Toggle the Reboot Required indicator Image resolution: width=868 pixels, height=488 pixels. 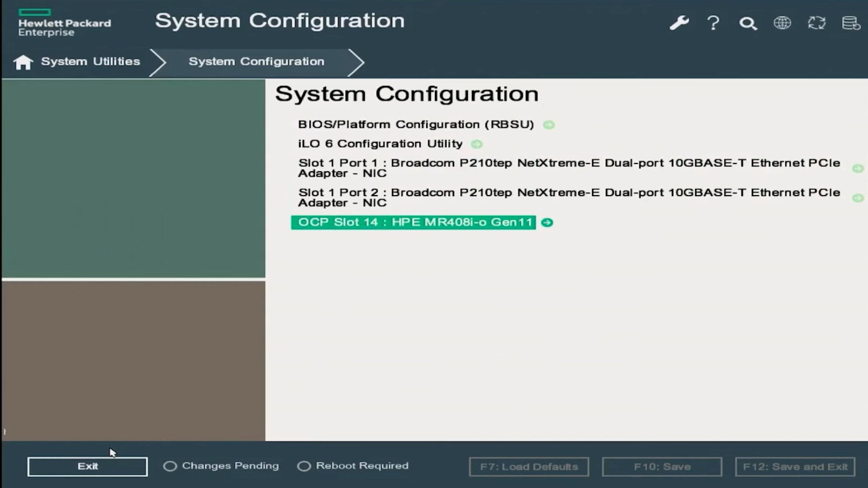coord(304,466)
